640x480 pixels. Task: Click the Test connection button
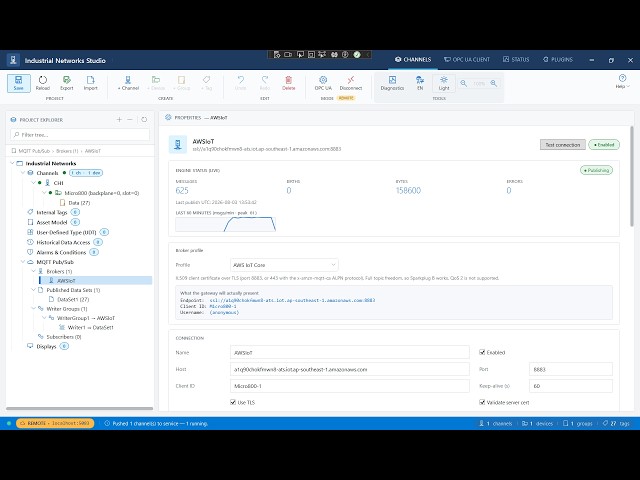click(562, 144)
